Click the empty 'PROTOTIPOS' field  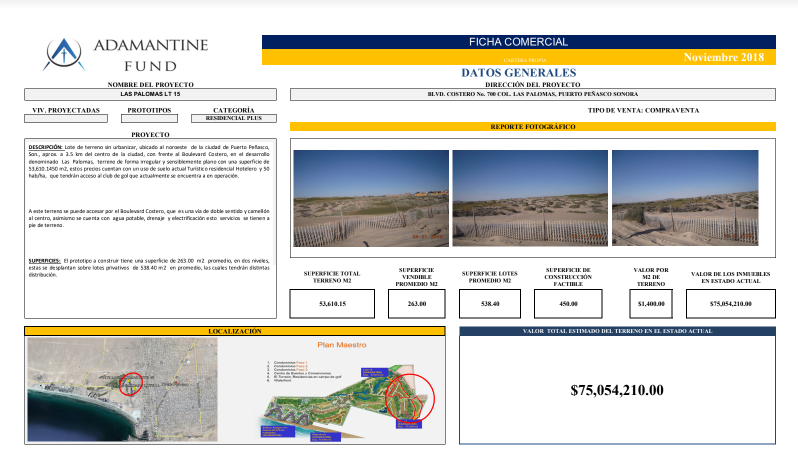tap(149, 119)
